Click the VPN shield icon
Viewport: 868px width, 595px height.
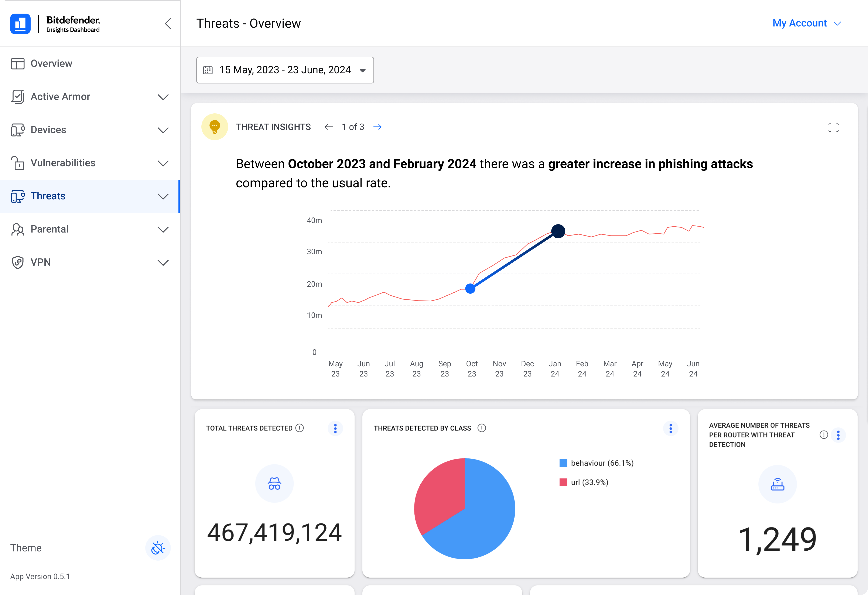point(18,262)
